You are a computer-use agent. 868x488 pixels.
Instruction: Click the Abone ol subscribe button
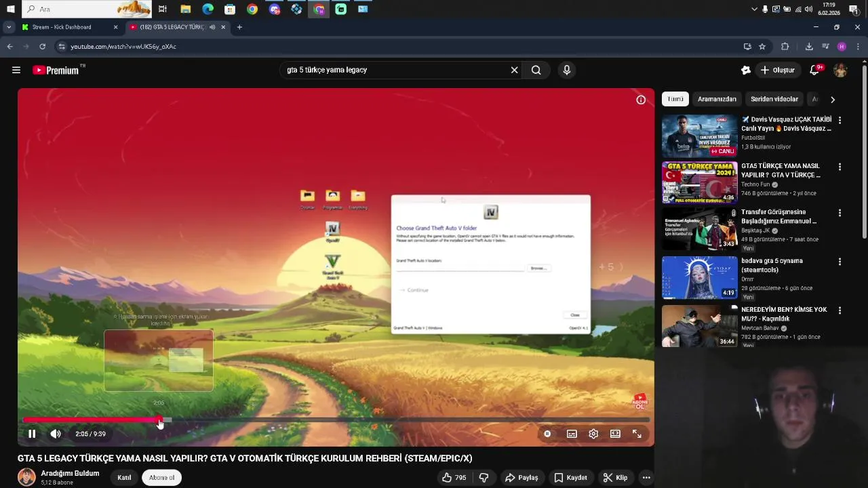tap(161, 478)
